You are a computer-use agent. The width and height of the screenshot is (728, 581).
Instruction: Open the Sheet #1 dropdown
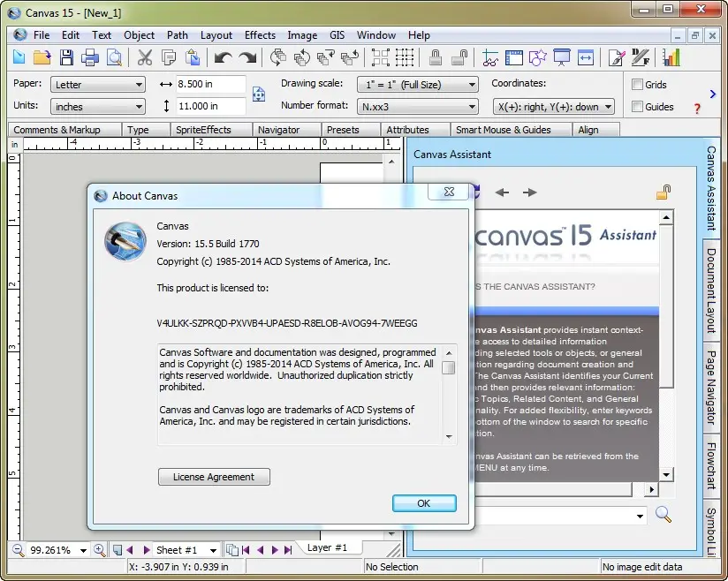tap(213, 550)
